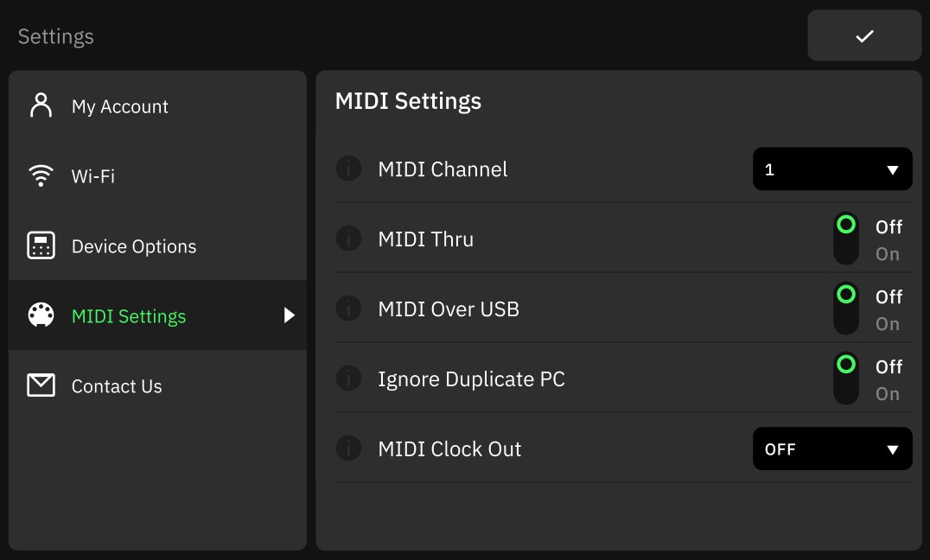
Task: Toggle the MIDI Thru switch
Action: 846,239
